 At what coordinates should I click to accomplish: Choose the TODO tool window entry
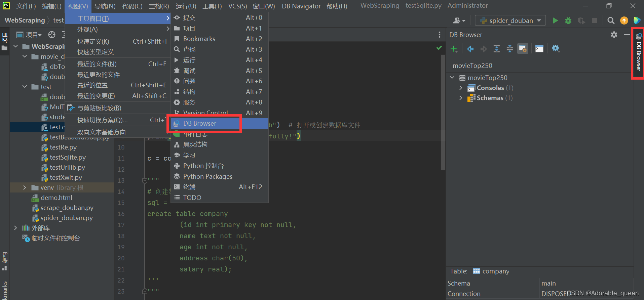coord(220,198)
